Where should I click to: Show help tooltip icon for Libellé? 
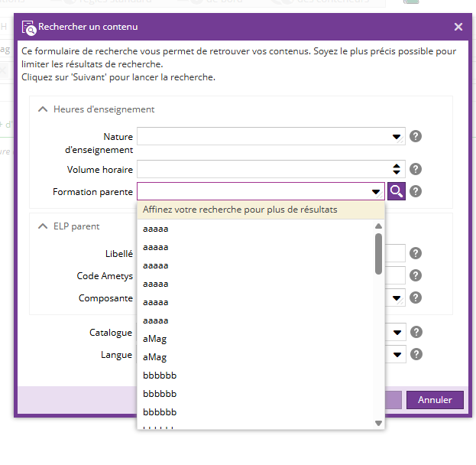tap(416, 254)
